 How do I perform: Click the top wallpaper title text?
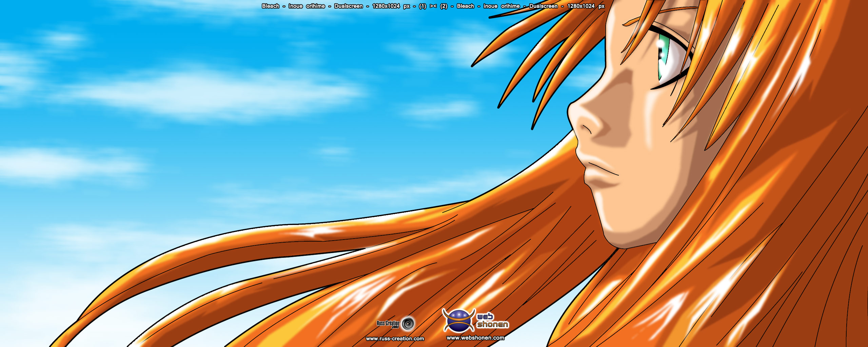433,6
